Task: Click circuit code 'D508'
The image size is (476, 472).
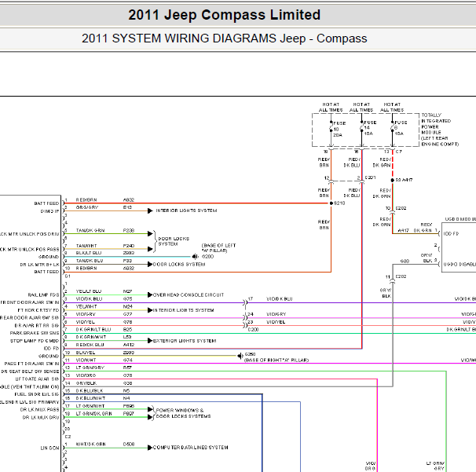Action: (x=129, y=444)
